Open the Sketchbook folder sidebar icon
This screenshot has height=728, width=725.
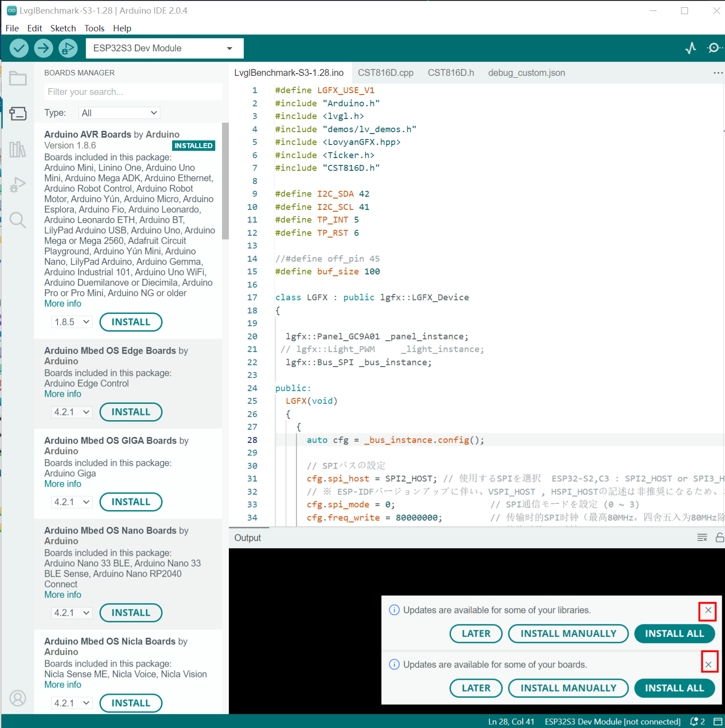pyautogui.click(x=18, y=79)
